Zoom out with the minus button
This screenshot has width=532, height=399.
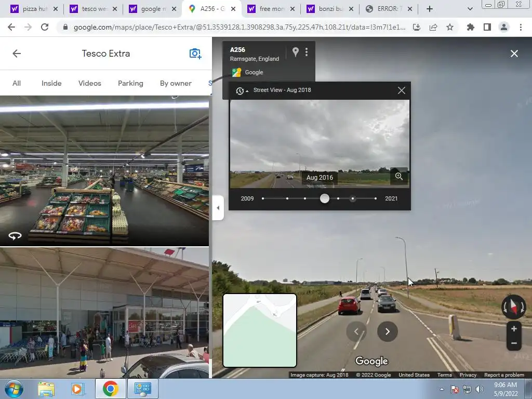coord(514,343)
